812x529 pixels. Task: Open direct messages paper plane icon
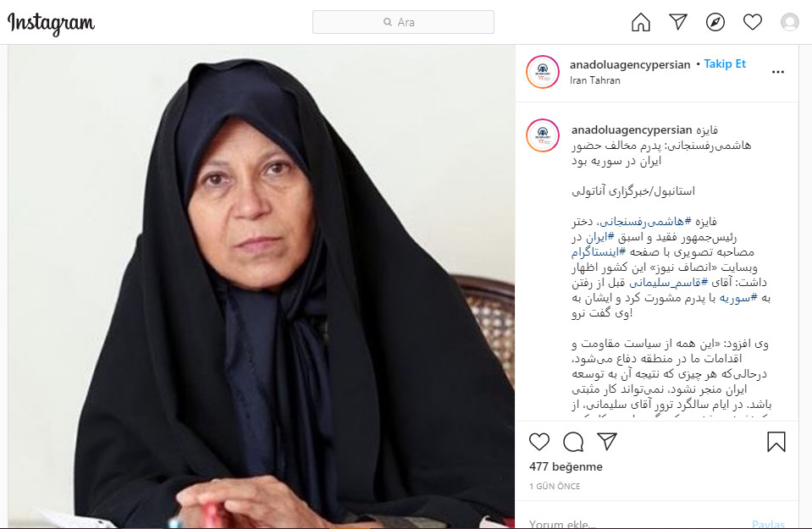pyautogui.click(x=678, y=22)
